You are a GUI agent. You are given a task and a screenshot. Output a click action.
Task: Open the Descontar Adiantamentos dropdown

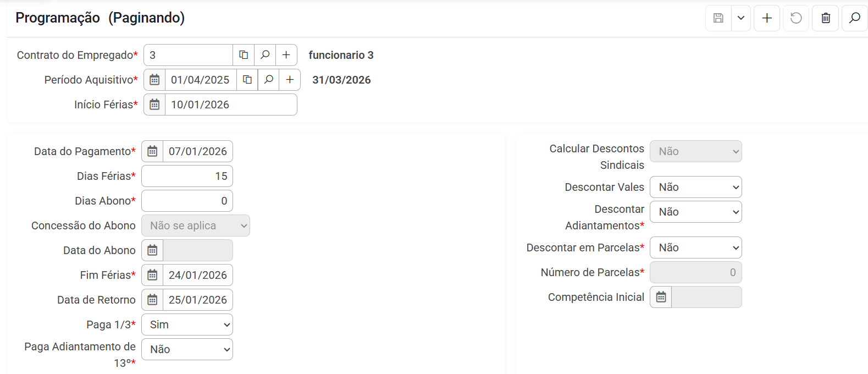click(x=695, y=212)
